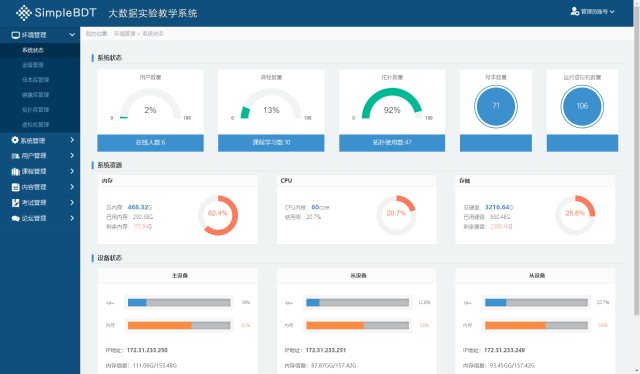640x374 pixels.
Task: Click the 用户管理 sidebar label
Action: coord(34,156)
